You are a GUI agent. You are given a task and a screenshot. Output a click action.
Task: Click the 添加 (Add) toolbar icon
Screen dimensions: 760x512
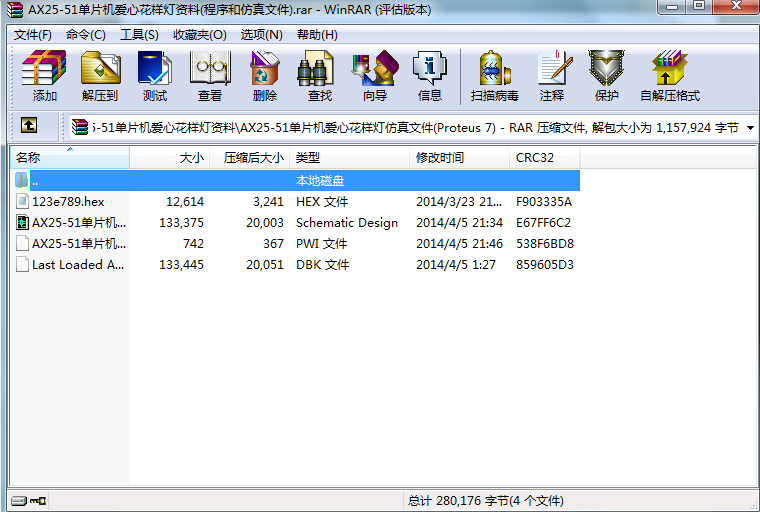44,68
